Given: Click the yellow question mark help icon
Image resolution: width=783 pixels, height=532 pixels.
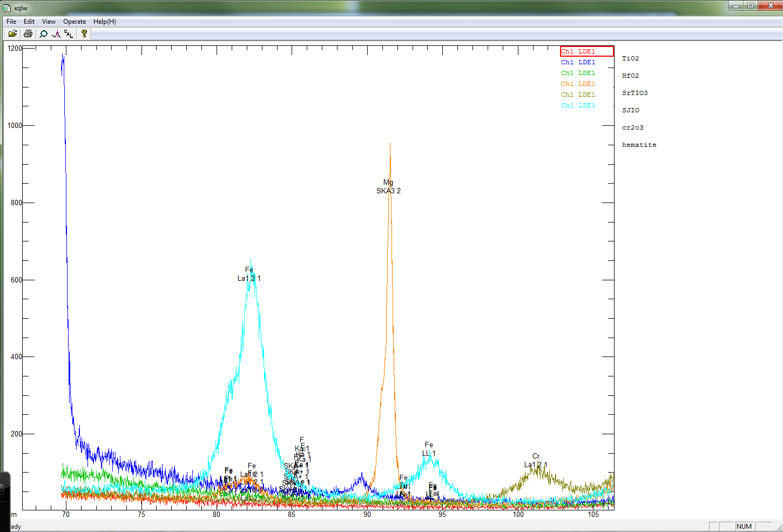Looking at the screenshot, I should [84, 33].
